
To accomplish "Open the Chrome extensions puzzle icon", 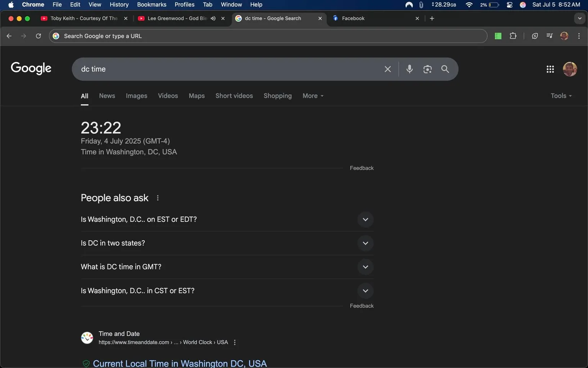I will click(513, 36).
